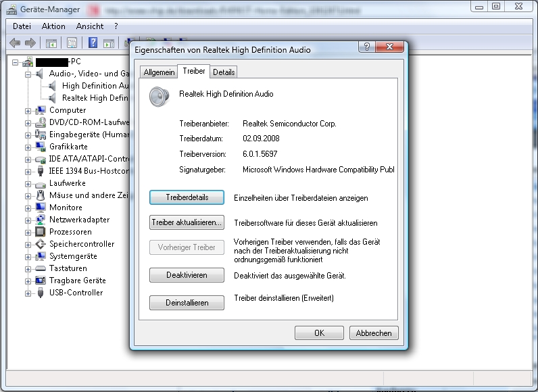Image resolution: width=538 pixels, height=392 pixels.
Task: Select the Eingabegeräte category icon
Action: [41, 134]
